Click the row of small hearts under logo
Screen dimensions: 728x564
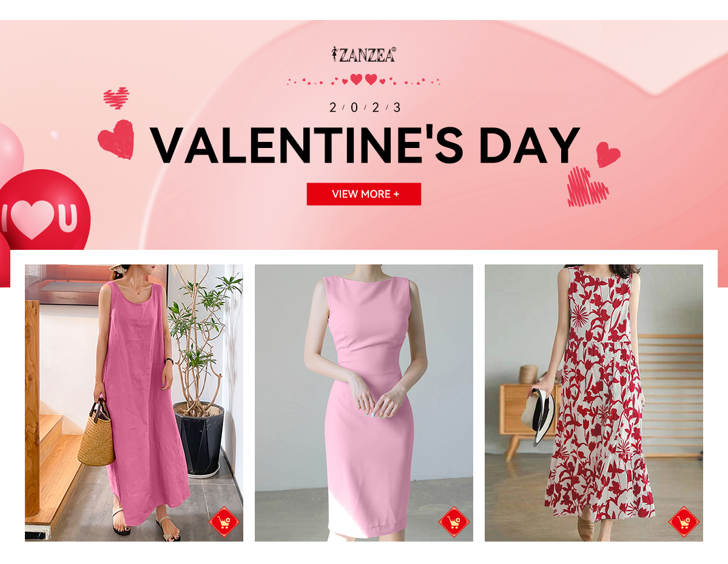click(x=363, y=80)
